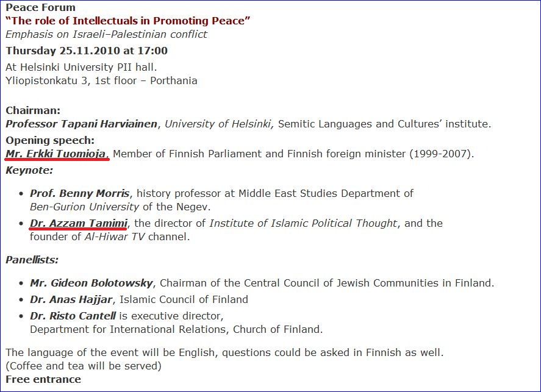Click the Opening speech heading
This screenshot has width=541, height=392.
[50, 141]
